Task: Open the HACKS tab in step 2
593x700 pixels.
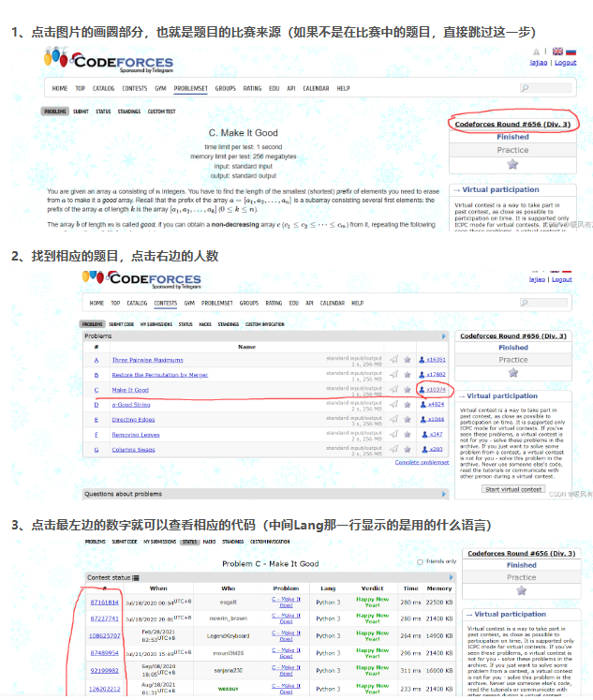Action: pos(205,324)
